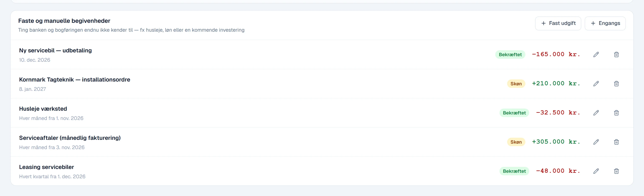Add a new Fast udgift
The height and width of the screenshot is (196, 644).
pyautogui.click(x=558, y=23)
